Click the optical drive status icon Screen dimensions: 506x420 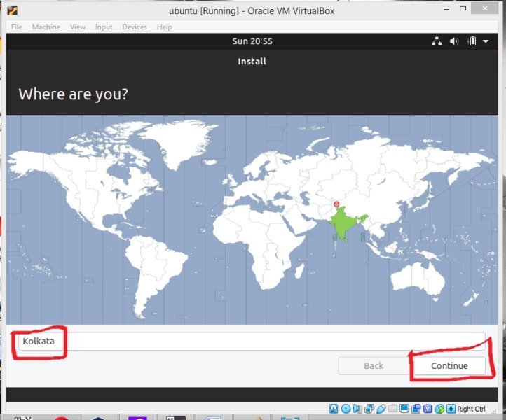pyautogui.click(x=346, y=409)
